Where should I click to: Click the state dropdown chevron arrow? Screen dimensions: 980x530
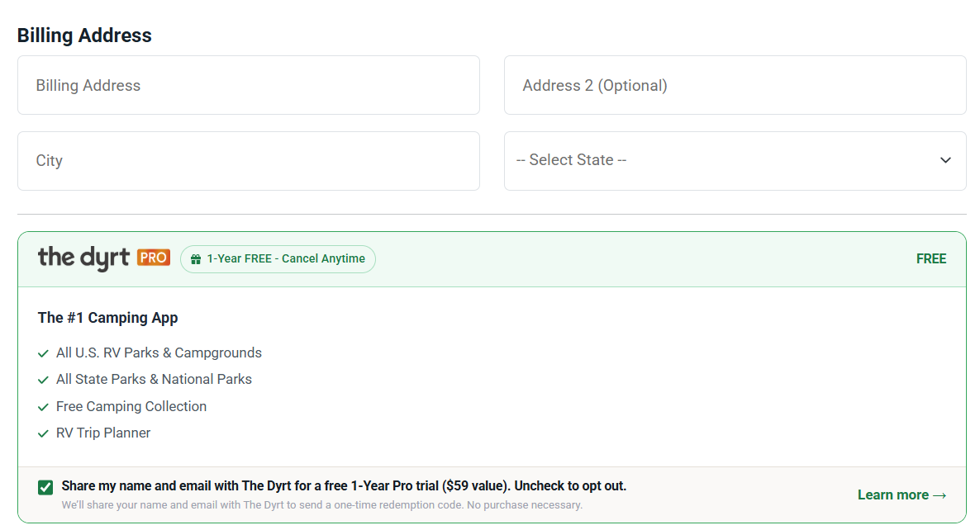[945, 160]
